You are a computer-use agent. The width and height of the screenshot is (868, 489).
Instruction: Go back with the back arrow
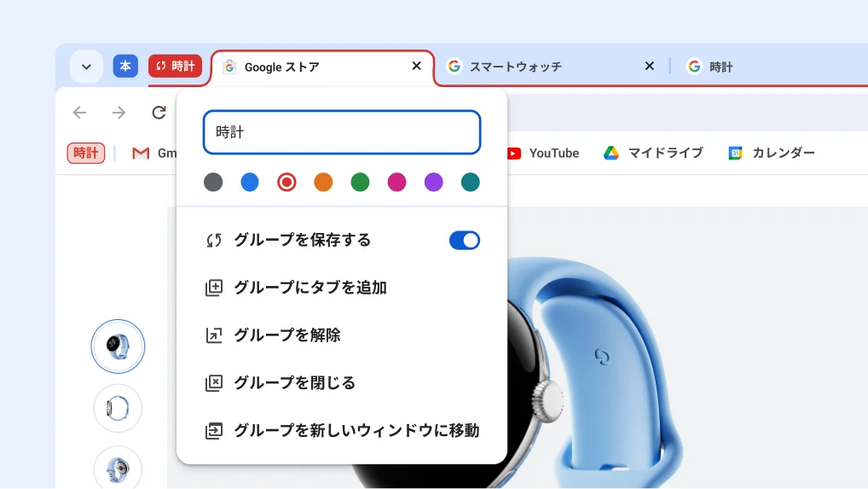click(x=79, y=113)
